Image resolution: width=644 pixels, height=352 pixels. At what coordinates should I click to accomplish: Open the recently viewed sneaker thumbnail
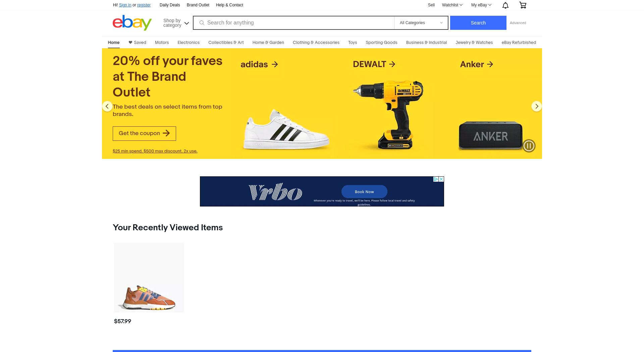149,278
